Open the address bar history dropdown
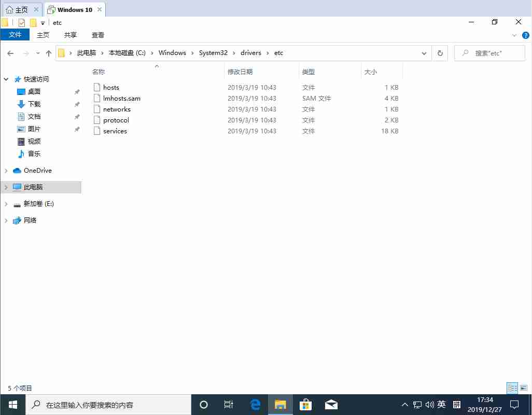 point(424,52)
